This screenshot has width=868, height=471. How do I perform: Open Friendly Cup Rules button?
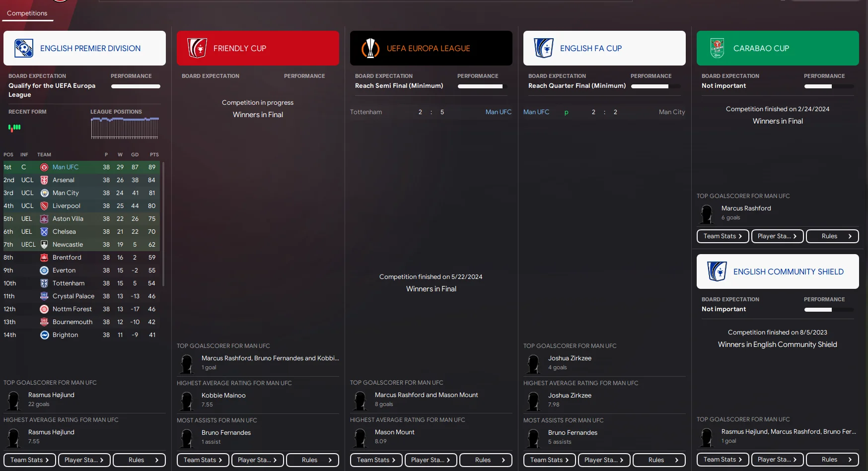coord(312,460)
